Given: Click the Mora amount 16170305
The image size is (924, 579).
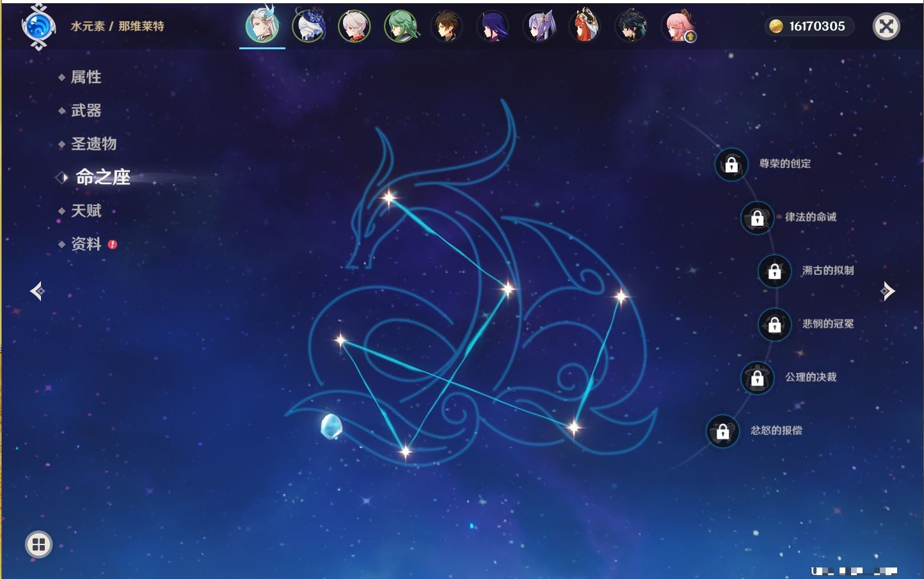Looking at the screenshot, I should [816, 26].
